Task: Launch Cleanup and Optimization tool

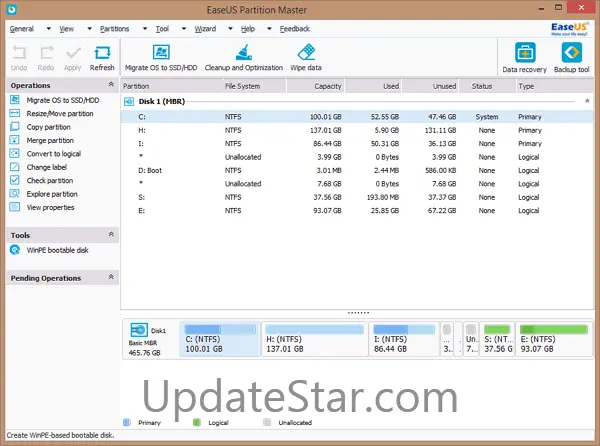Action: [244, 58]
